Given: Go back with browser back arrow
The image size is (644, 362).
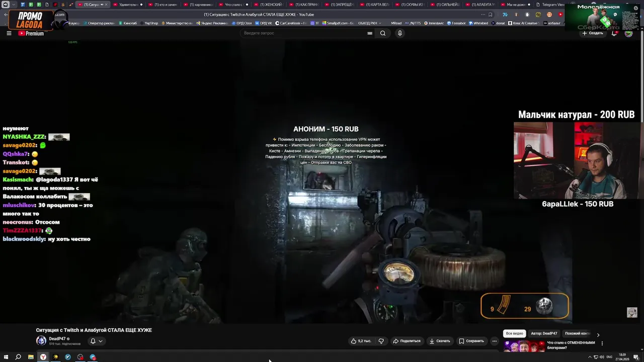Looking at the screenshot, I should [6, 15].
